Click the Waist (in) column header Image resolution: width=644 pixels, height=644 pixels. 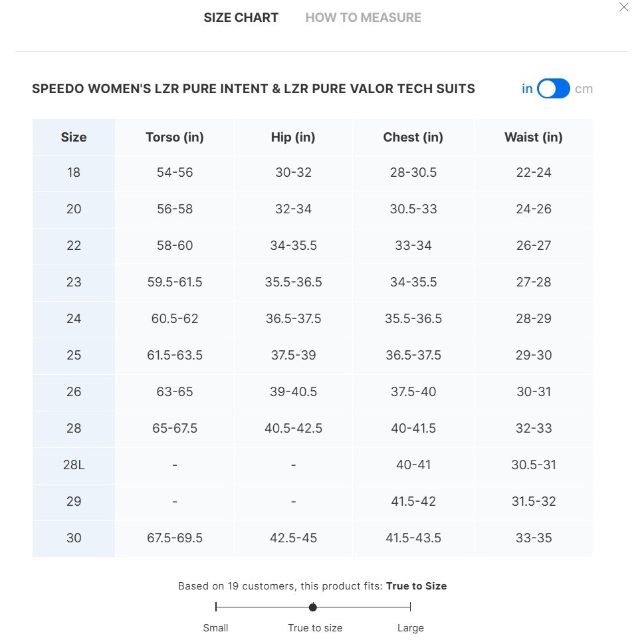coord(534,137)
